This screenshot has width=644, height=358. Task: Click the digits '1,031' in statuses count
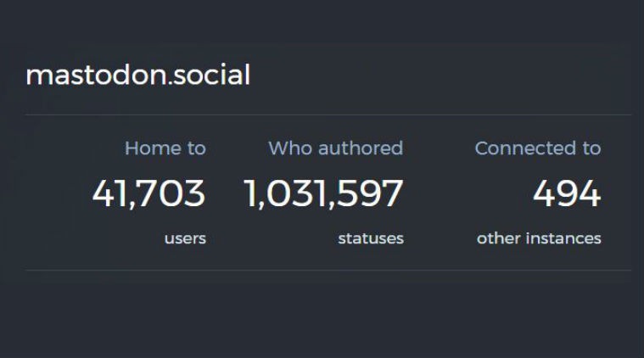coord(285,193)
